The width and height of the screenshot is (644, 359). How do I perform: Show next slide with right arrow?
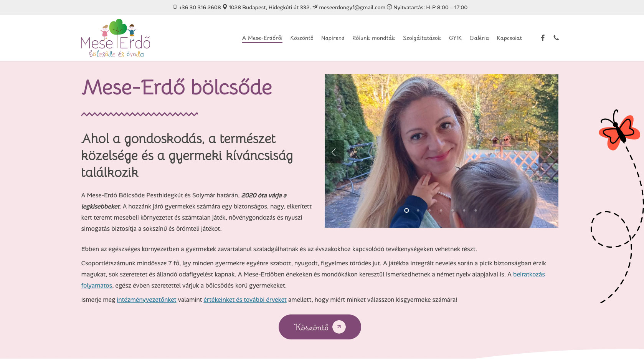point(549,152)
